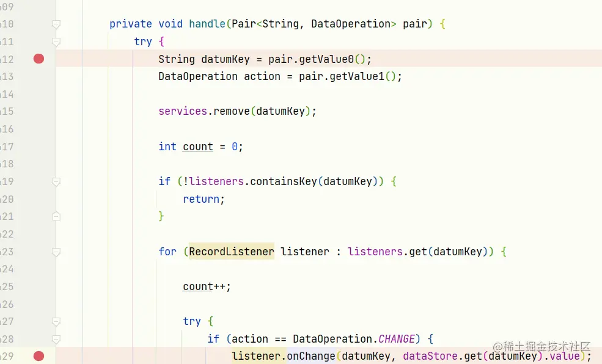Image resolution: width=602 pixels, height=364 pixels.
Task: Click underlined count in int declaration
Action: 198,147
